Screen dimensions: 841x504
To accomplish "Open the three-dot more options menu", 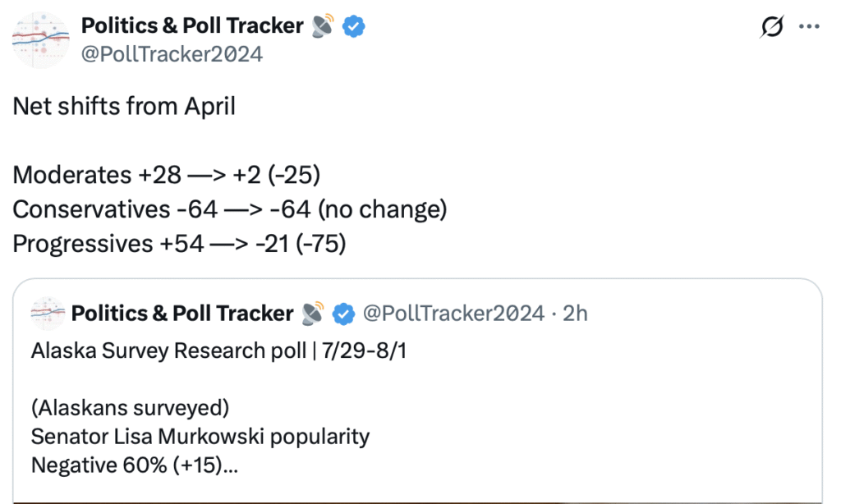I will [810, 27].
